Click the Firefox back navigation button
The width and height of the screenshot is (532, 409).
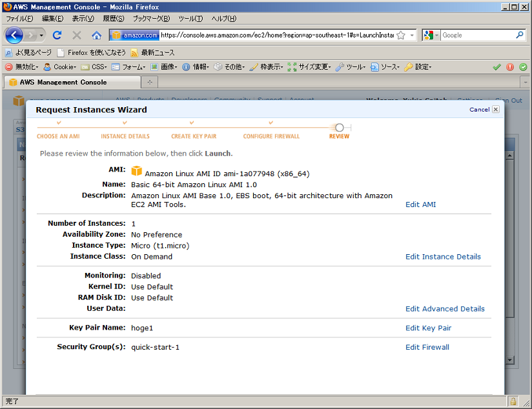(x=14, y=35)
